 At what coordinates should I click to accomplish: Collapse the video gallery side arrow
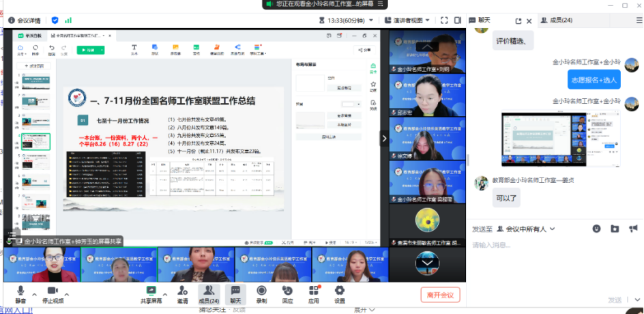[x=385, y=139]
